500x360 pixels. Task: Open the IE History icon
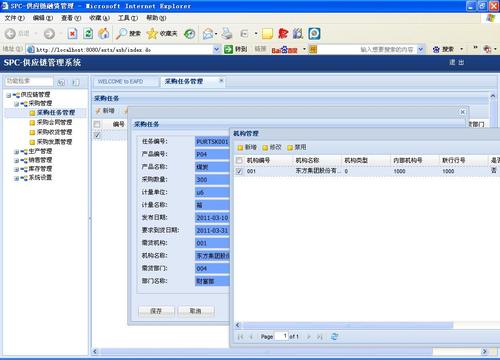pyautogui.click(x=190, y=33)
